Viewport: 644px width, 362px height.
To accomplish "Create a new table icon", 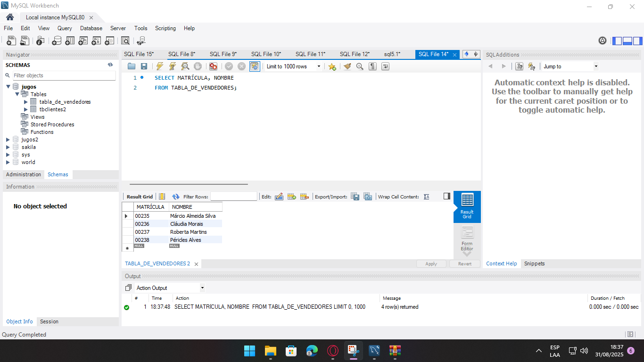I will coord(70,41).
